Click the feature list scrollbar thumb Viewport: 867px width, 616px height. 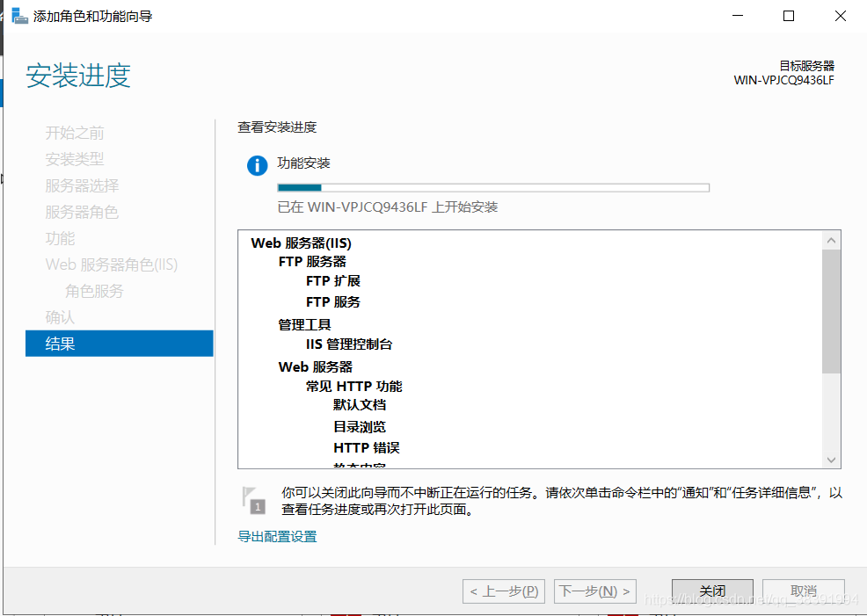pos(831,312)
